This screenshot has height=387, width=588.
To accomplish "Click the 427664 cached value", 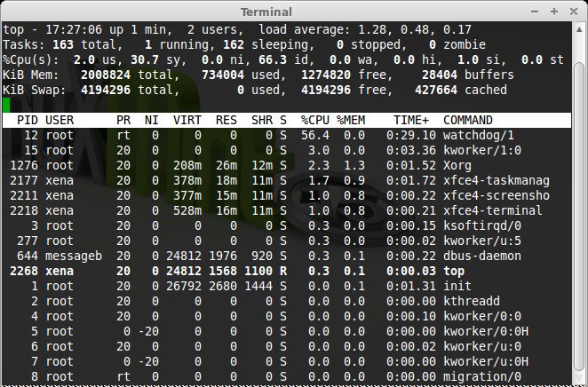I will (x=436, y=90).
